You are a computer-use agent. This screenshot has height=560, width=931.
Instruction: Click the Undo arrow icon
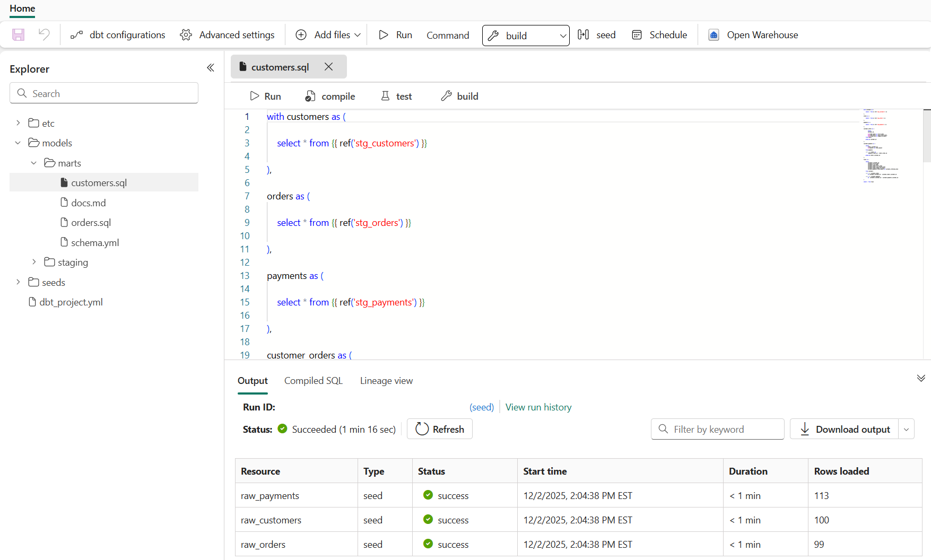(x=44, y=35)
